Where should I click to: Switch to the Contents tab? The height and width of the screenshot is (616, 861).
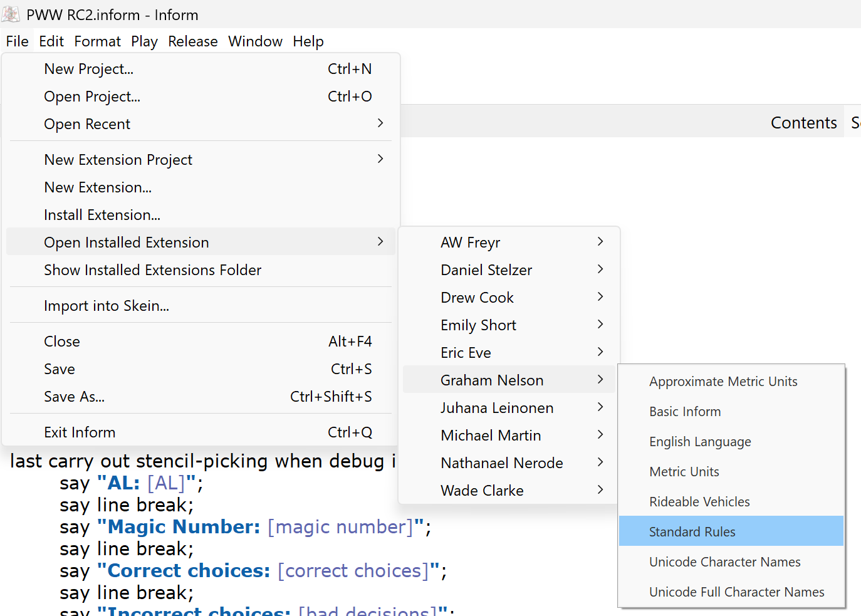click(x=803, y=123)
